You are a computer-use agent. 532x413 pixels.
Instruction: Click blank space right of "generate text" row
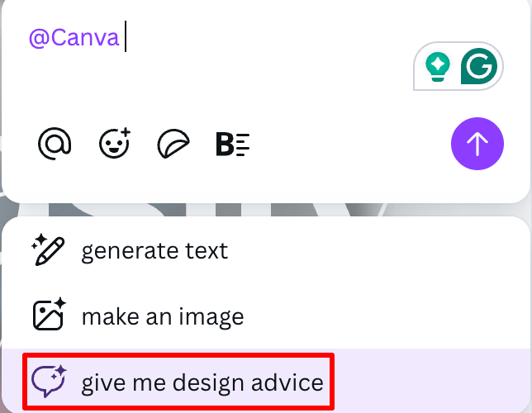(380, 250)
